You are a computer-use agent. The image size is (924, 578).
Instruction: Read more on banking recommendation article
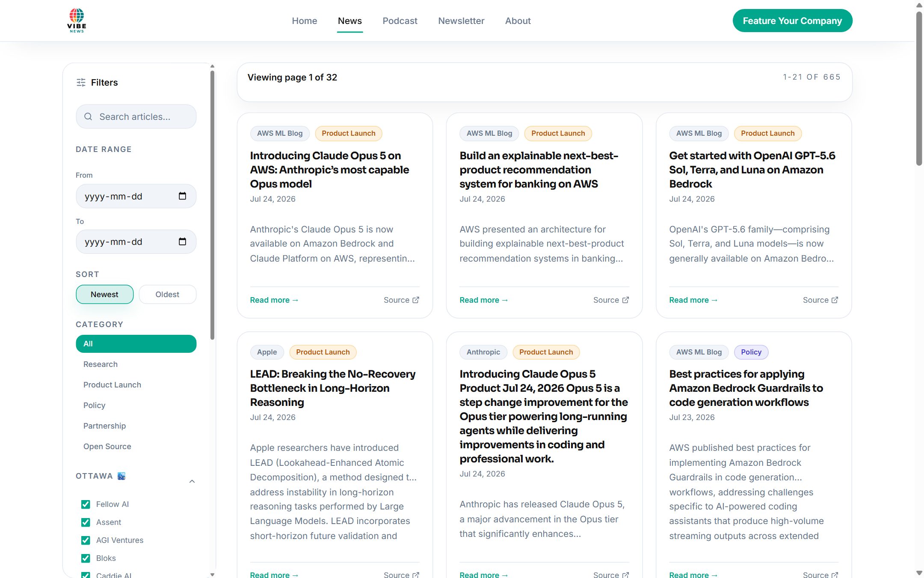tap(484, 300)
